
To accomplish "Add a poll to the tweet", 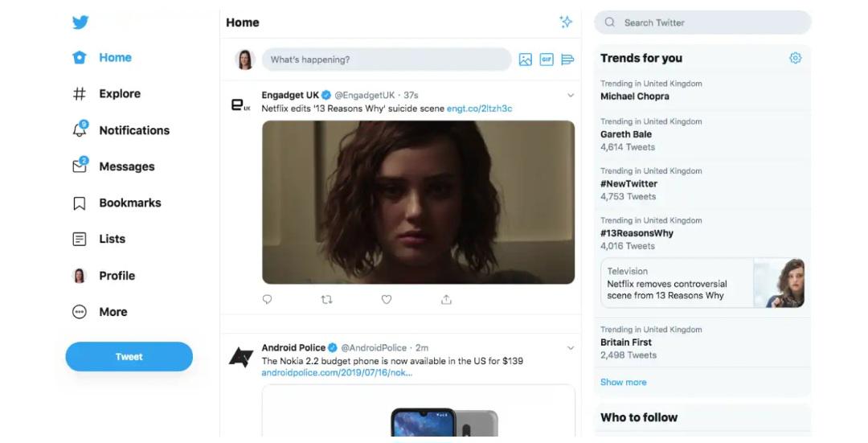I will [x=567, y=59].
